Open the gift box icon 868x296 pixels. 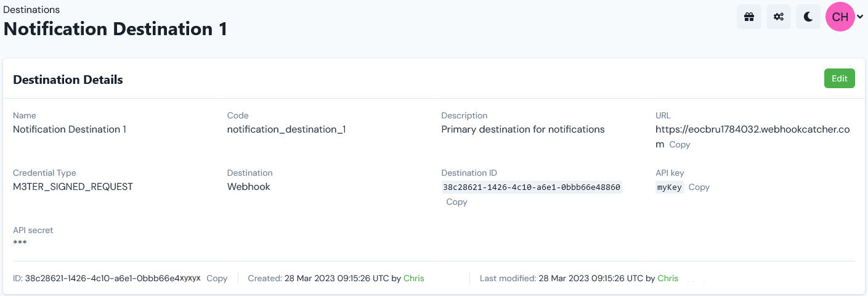[x=748, y=17]
